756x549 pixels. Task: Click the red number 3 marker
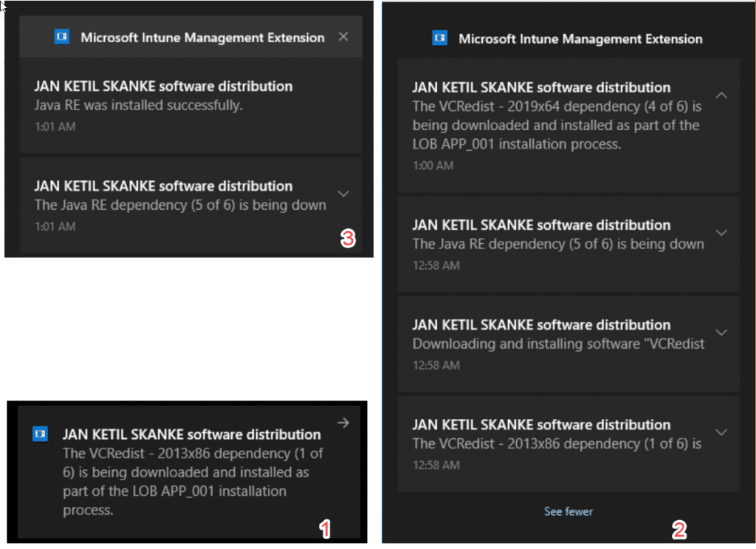point(348,239)
